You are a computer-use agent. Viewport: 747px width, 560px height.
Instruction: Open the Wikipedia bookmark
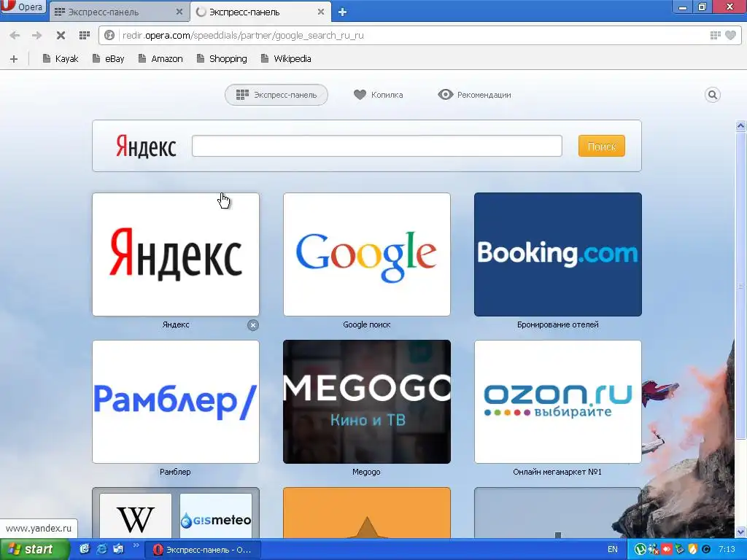tap(286, 58)
